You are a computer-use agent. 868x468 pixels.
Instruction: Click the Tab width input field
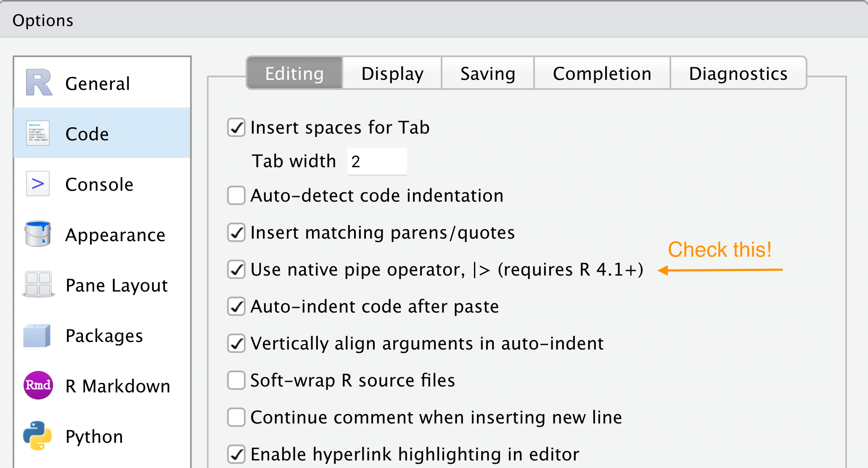377,161
